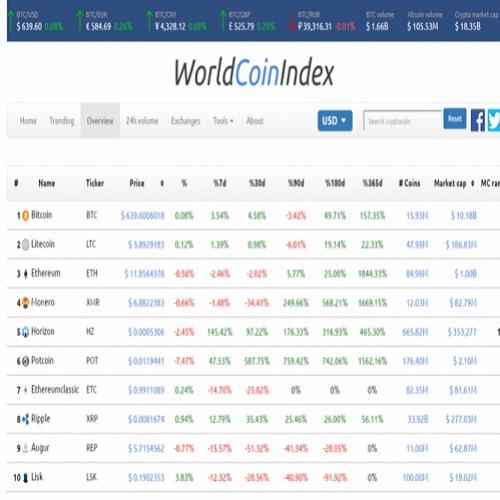The image size is (500, 500).
Task: Open the USD currency dropdown
Action: pos(335,120)
